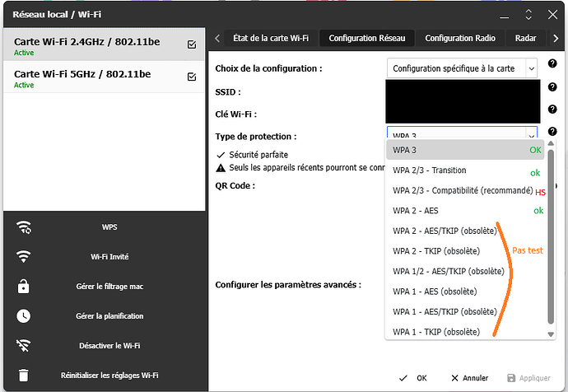Open help icon beside SSID field
The width and height of the screenshot is (568, 392).
coord(552,87)
